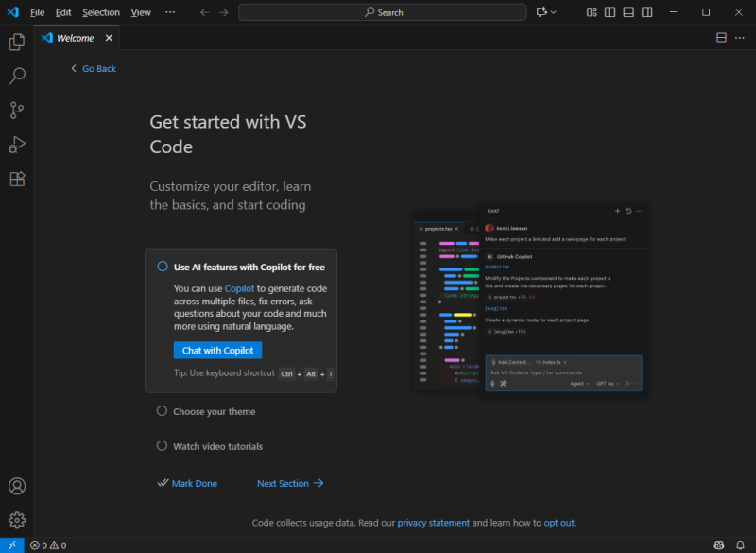Click the remote window status icon

[12, 545]
